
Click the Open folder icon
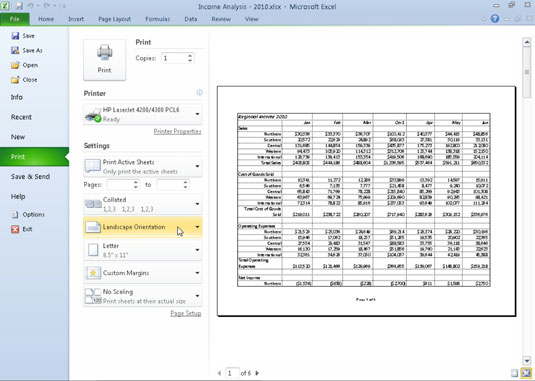pos(15,65)
